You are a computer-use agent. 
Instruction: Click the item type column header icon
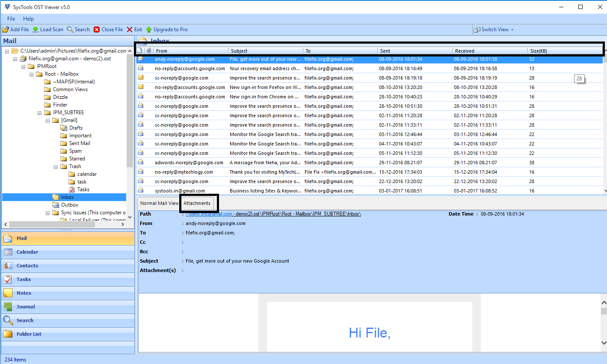139,50
